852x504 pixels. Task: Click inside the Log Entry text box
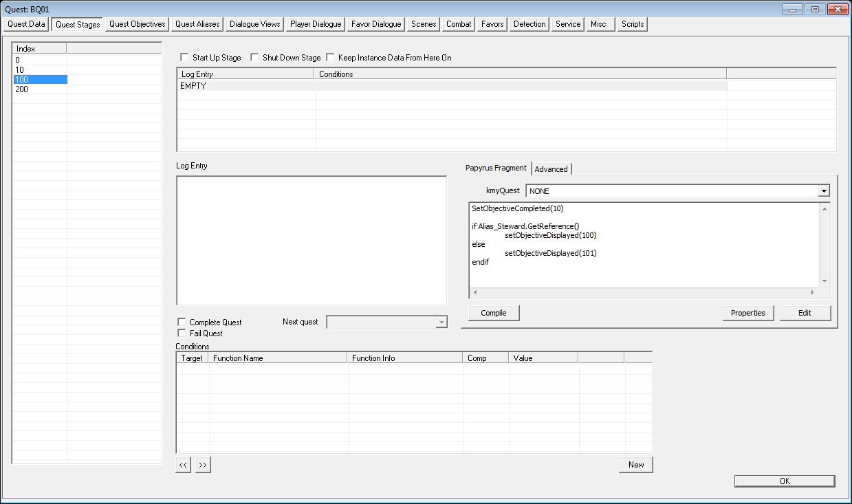coord(312,240)
